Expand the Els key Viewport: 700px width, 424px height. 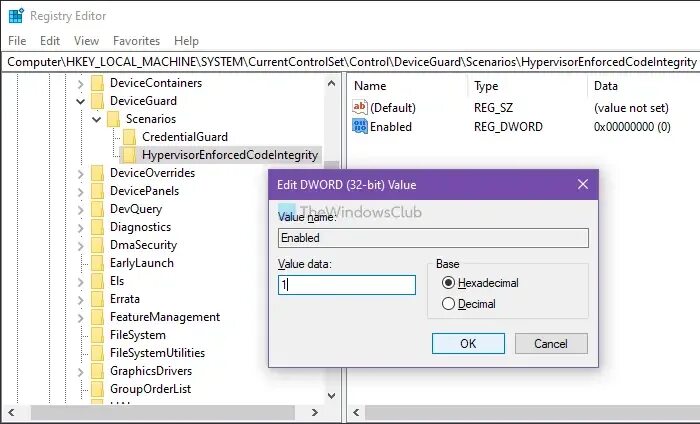pos(80,282)
